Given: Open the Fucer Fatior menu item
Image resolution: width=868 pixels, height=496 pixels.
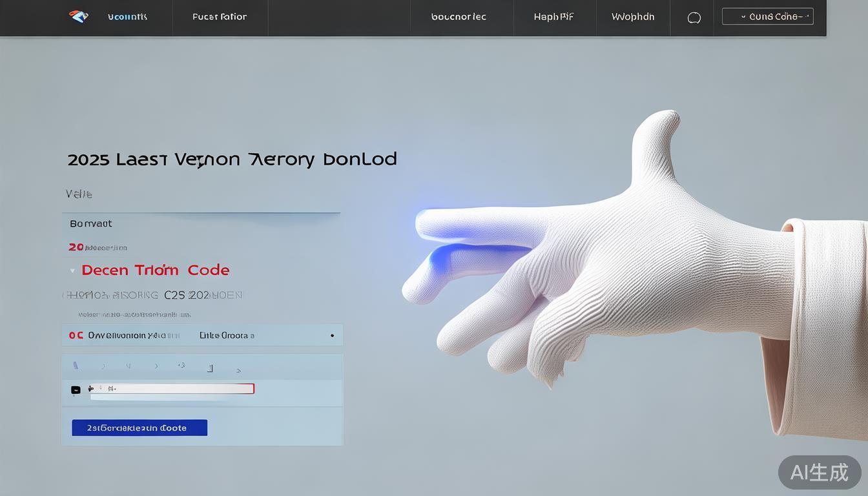Looking at the screenshot, I should point(220,17).
